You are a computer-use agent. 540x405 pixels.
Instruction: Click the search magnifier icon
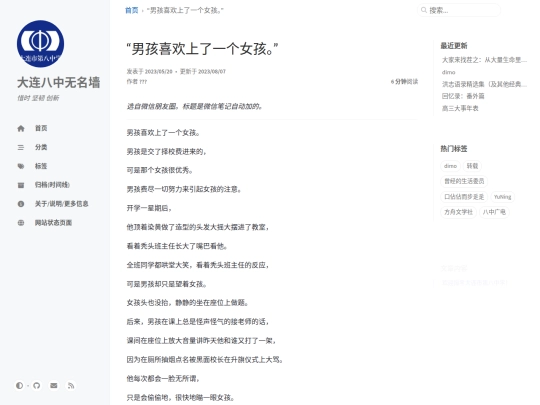424,10
